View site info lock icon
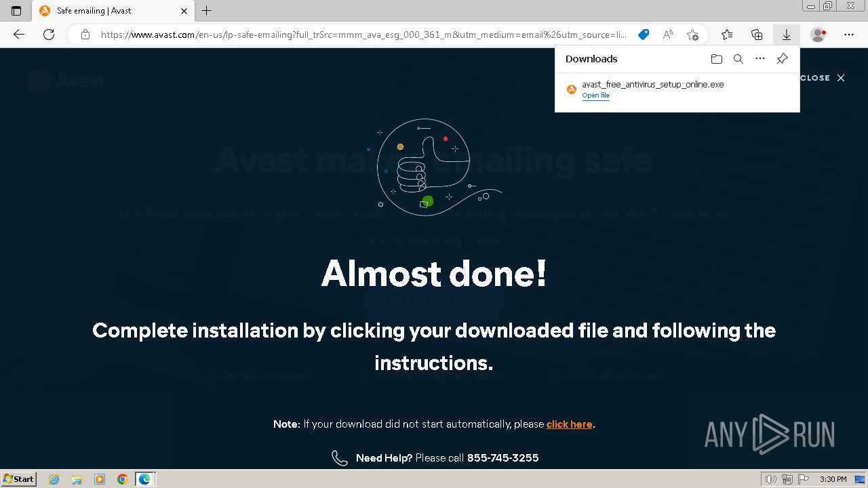Image resolution: width=868 pixels, height=488 pixels. pos(85,35)
